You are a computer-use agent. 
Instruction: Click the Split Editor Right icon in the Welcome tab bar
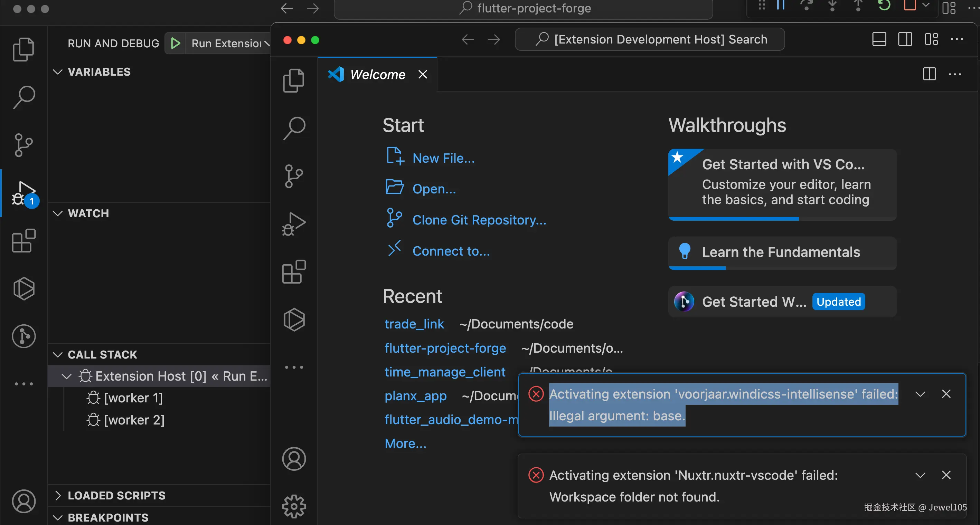coord(929,74)
